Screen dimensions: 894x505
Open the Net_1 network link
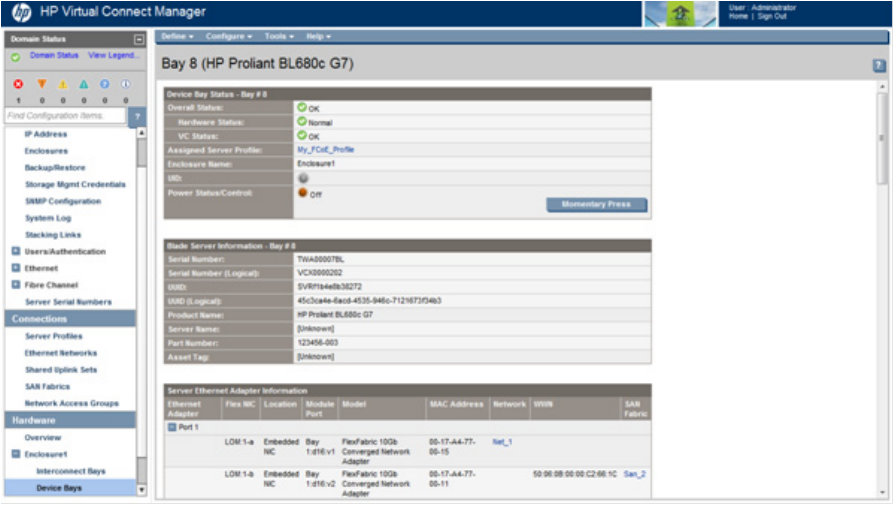point(502,442)
